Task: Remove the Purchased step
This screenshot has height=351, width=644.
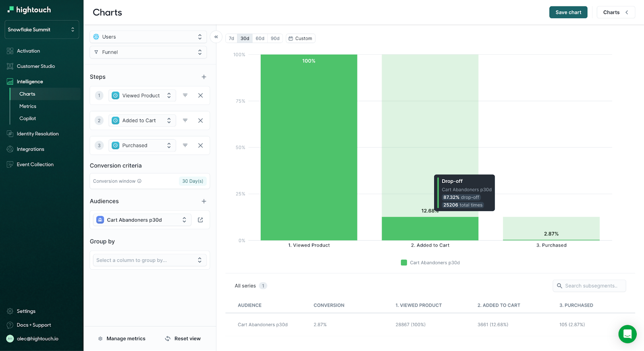Action: pyautogui.click(x=200, y=146)
